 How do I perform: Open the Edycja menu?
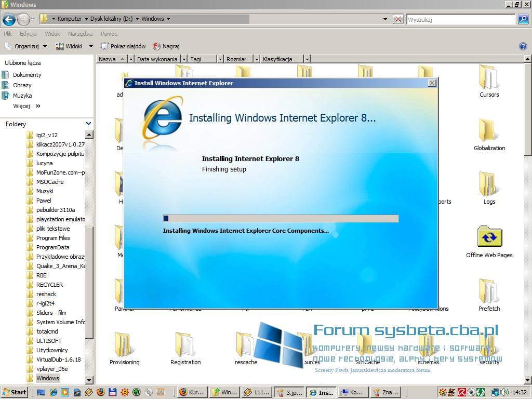click(x=28, y=34)
